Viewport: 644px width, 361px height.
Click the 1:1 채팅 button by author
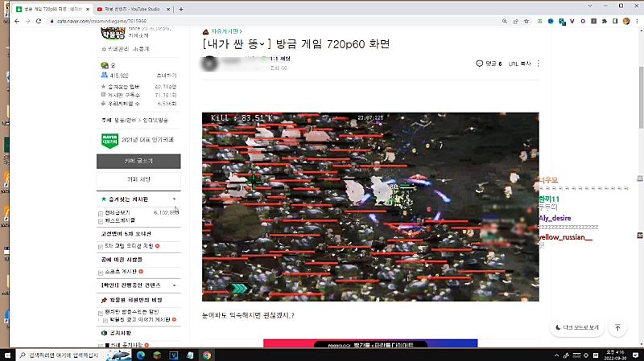click(x=280, y=59)
